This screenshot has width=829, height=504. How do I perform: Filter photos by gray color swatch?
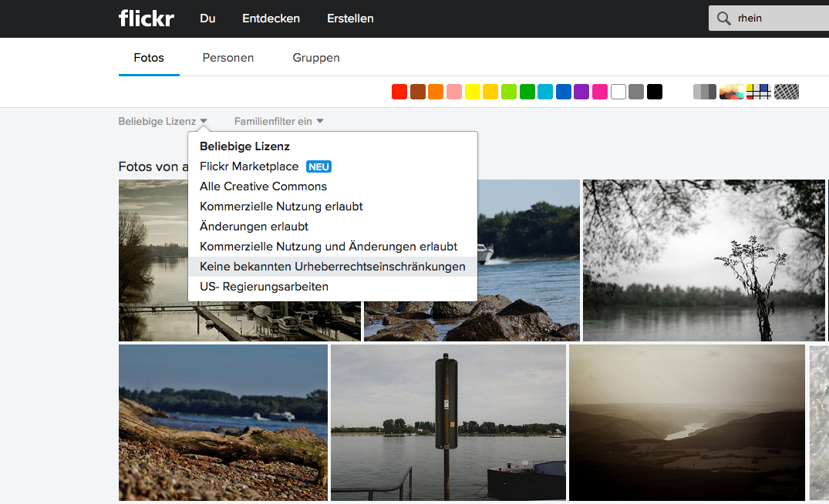636,92
